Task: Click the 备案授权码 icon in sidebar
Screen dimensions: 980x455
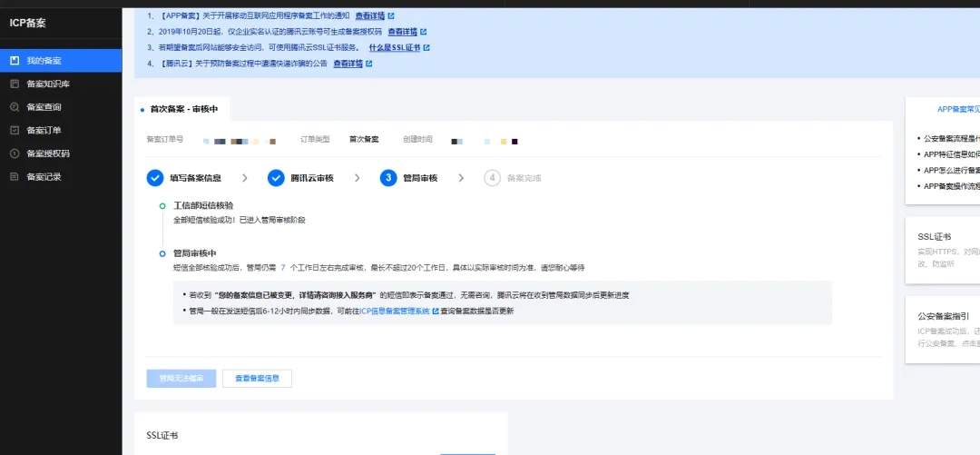Action: pos(15,153)
